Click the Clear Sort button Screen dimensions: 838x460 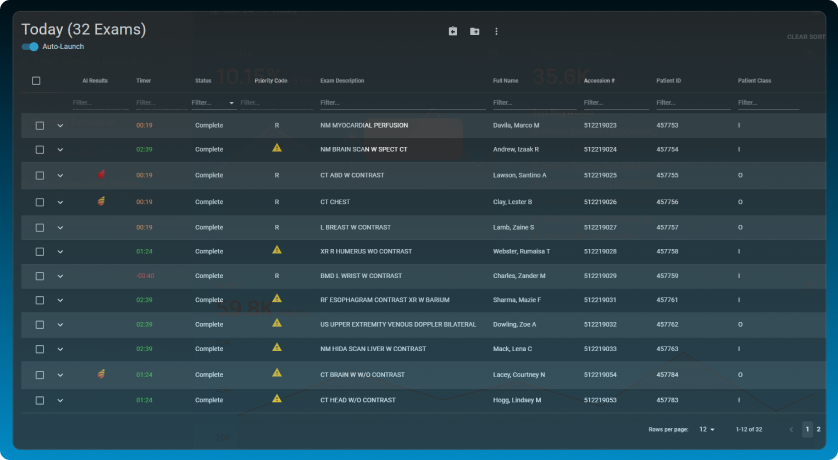point(805,37)
